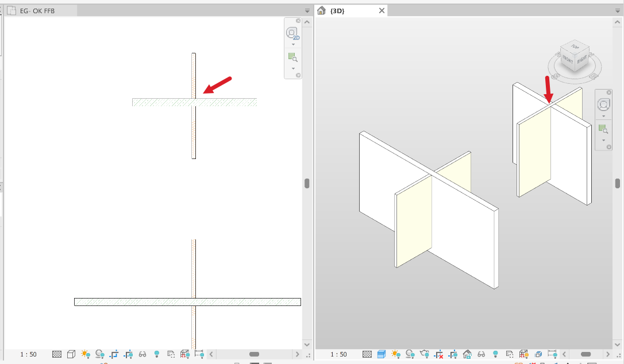The height and width of the screenshot is (364, 624).
Task: Highlight Displacement Sets in 3D view bar
Action: (538, 354)
